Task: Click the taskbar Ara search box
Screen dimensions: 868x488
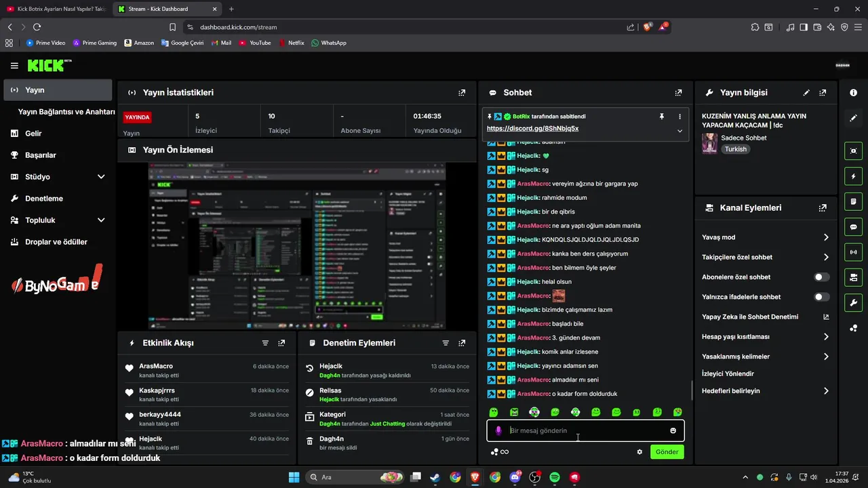Action: [356, 477]
